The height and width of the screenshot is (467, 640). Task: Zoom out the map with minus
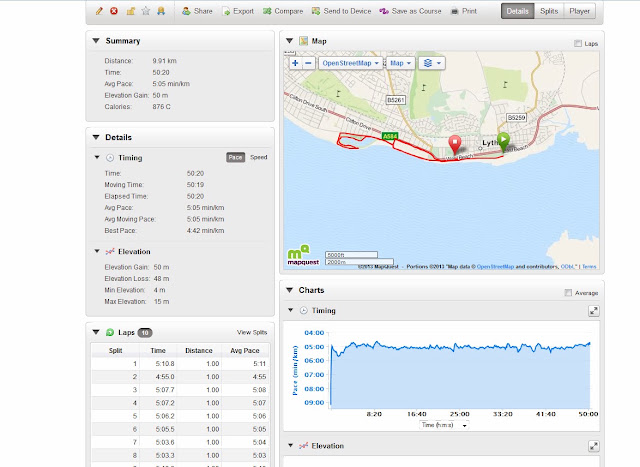pos(309,63)
